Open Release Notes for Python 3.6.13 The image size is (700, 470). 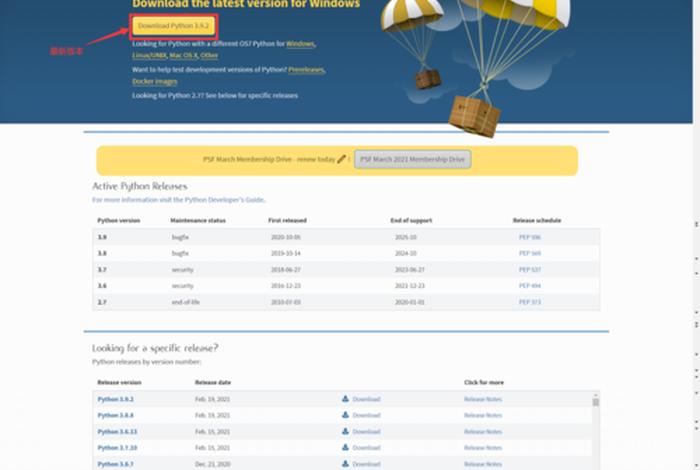click(483, 432)
